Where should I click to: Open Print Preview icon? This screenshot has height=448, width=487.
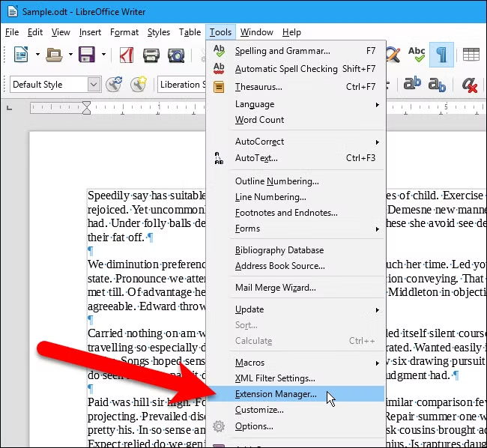[x=176, y=55]
